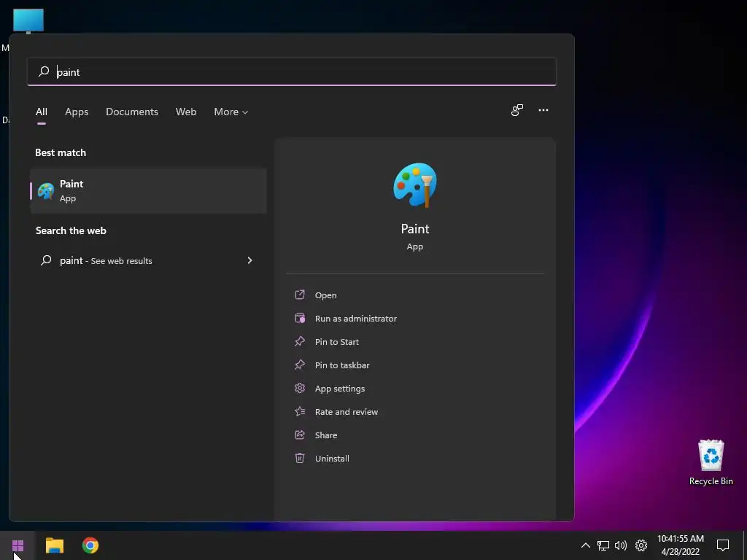
Task: Click the large Paint palette icon in preview
Action: tap(415, 185)
